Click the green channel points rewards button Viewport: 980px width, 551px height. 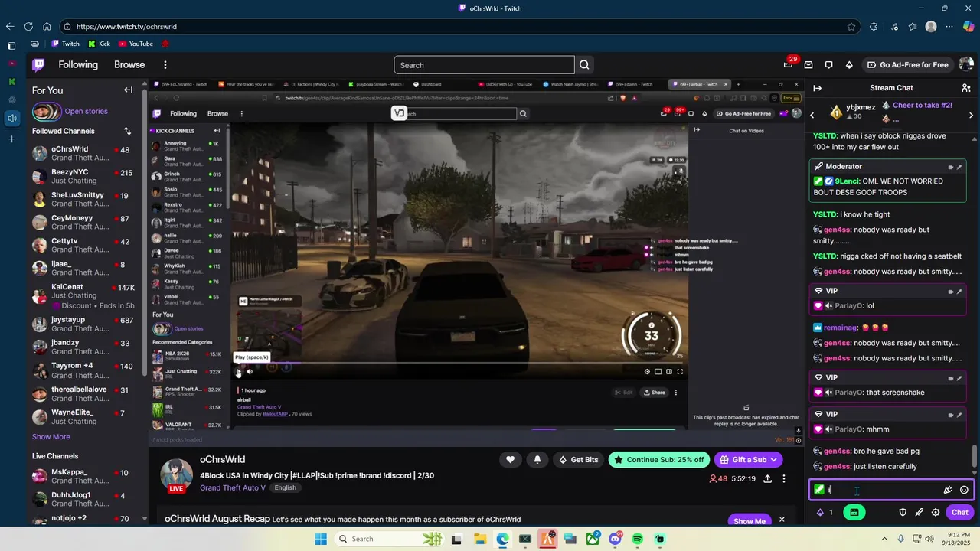(x=854, y=513)
